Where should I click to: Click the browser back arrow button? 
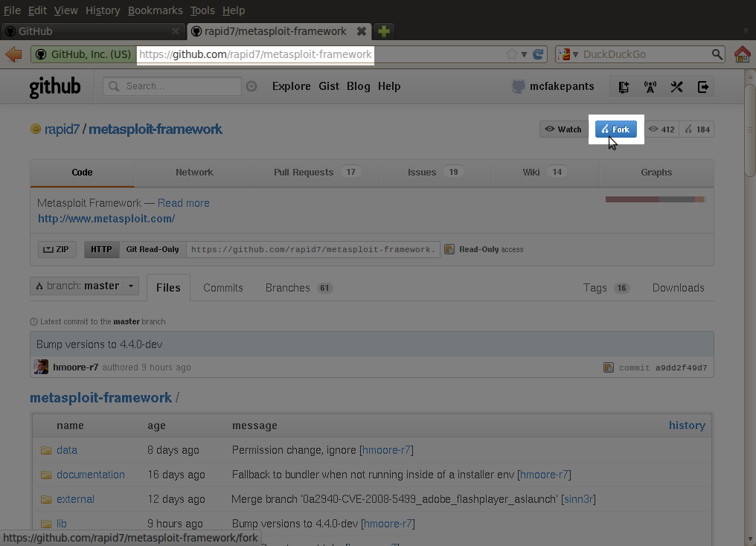coord(14,54)
